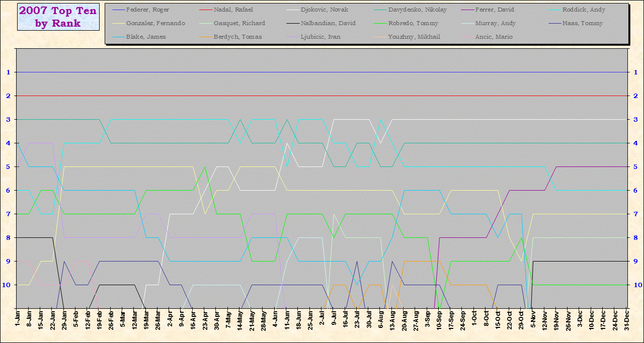Click the 1-Jan date label
This screenshot has height=343, width=644.
[x=17, y=319]
